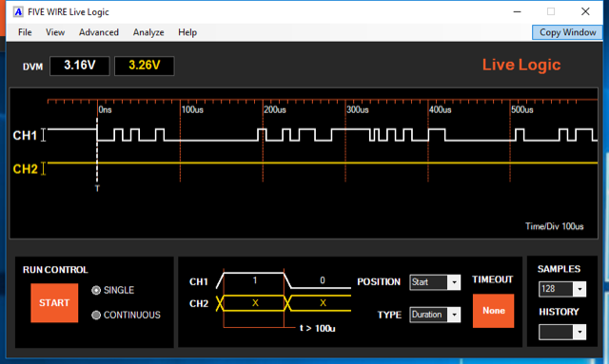
Task: Click the empty HISTORY field
Action: (x=556, y=333)
